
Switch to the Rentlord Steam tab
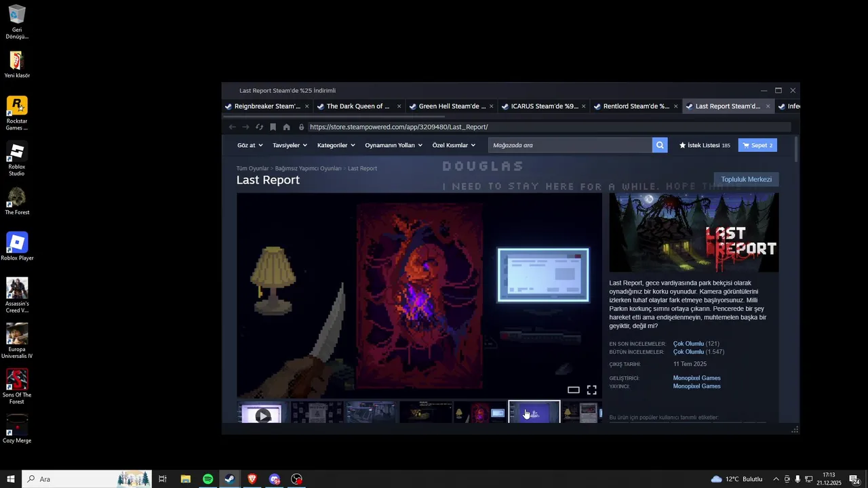click(x=636, y=106)
